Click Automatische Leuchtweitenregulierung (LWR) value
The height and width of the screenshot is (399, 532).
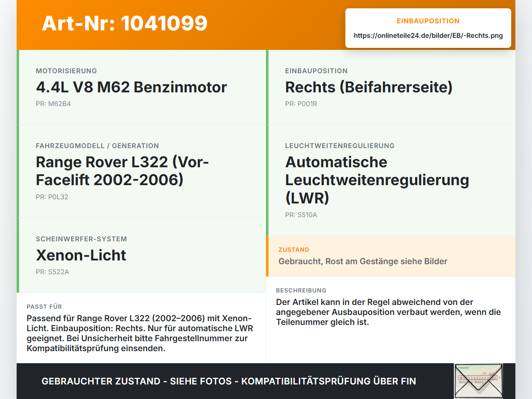coord(377,180)
